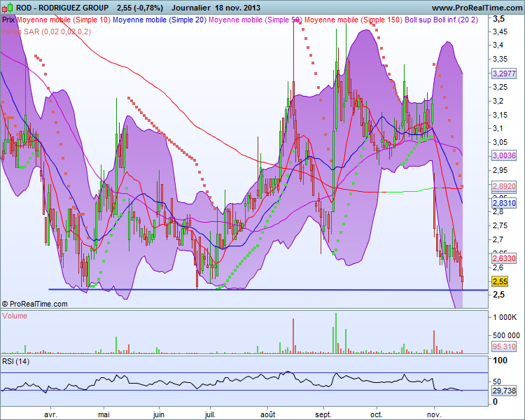Click the nov. month label
This screenshot has width=525, height=420.
[434, 414]
